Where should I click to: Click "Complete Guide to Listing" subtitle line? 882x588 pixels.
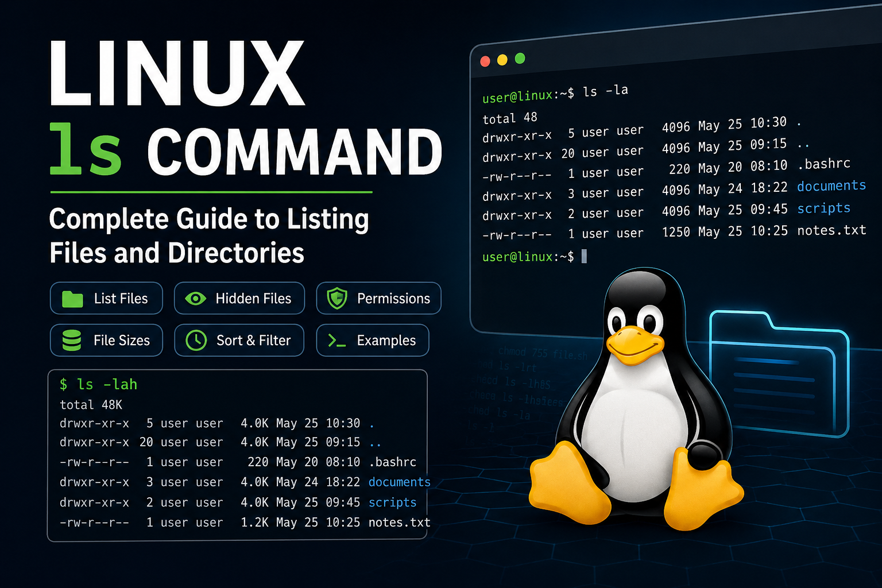click(209, 220)
